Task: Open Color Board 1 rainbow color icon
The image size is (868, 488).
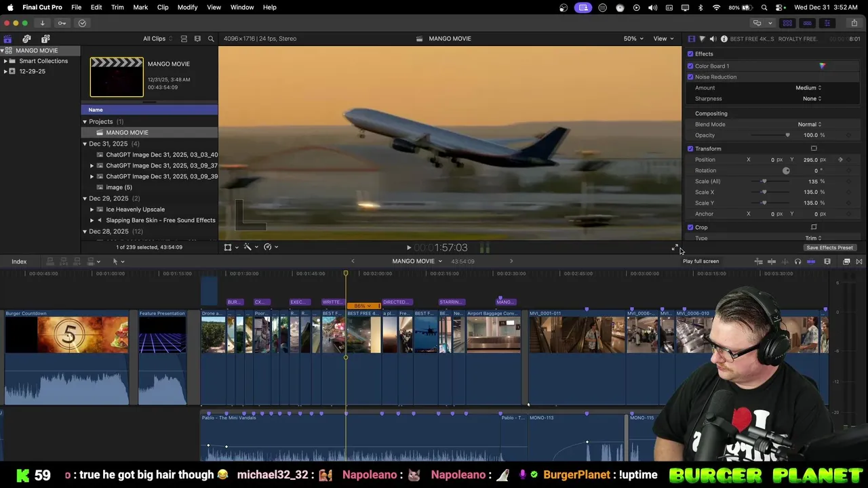Action: tap(822, 66)
